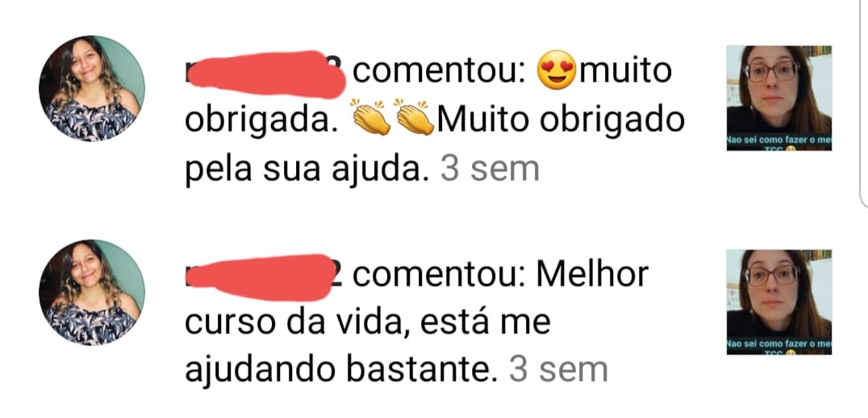The image size is (868, 418).
Task: Tap the '3 sem' timestamp after 'ajudando bastante'
Action: pos(558,370)
